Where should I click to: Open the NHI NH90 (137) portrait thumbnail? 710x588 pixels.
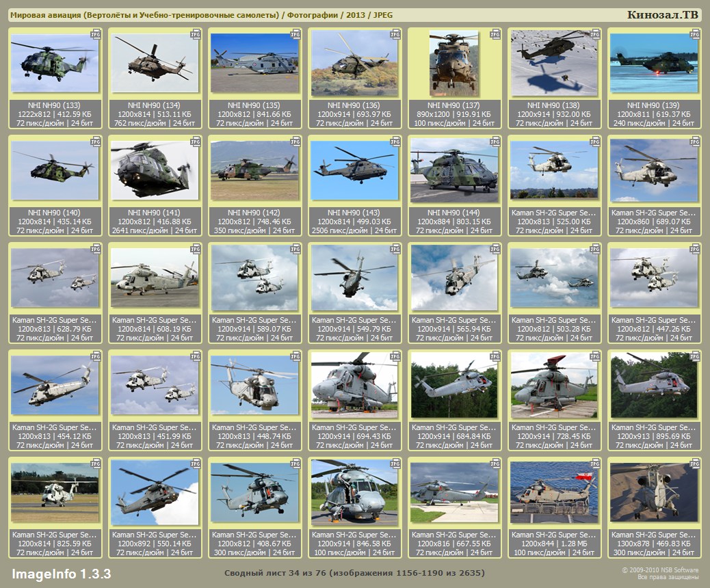pos(453,63)
